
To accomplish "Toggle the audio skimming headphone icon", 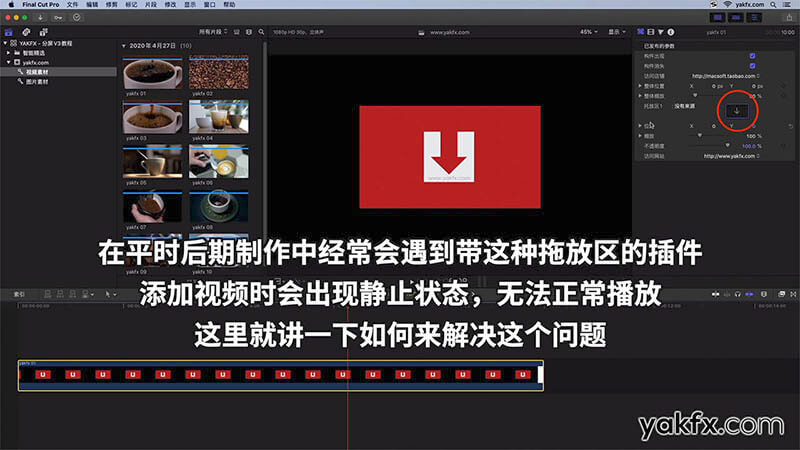I will tap(738, 294).
